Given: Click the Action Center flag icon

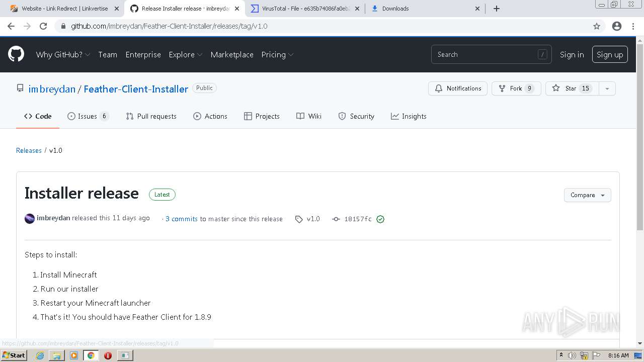Looking at the screenshot, I should (597, 355).
